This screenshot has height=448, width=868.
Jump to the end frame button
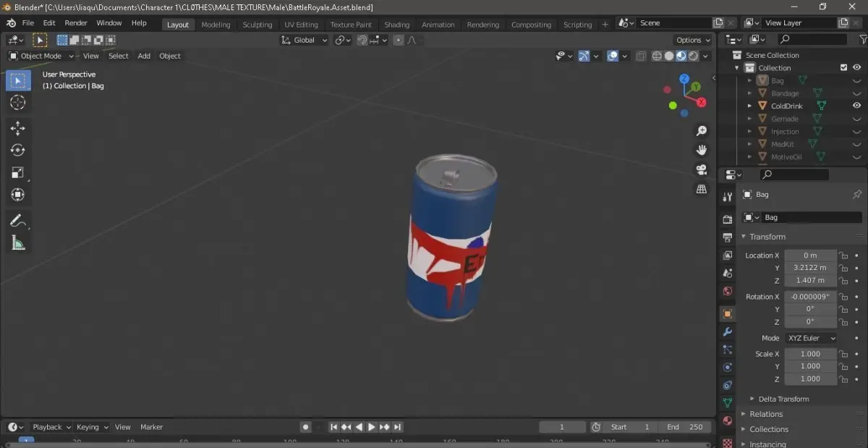[397, 427]
